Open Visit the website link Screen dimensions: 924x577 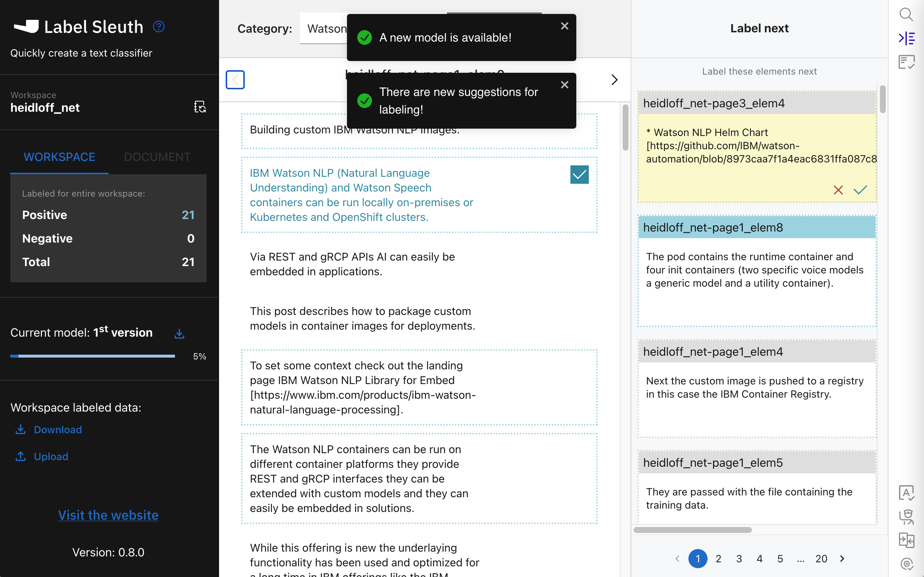point(108,515)
